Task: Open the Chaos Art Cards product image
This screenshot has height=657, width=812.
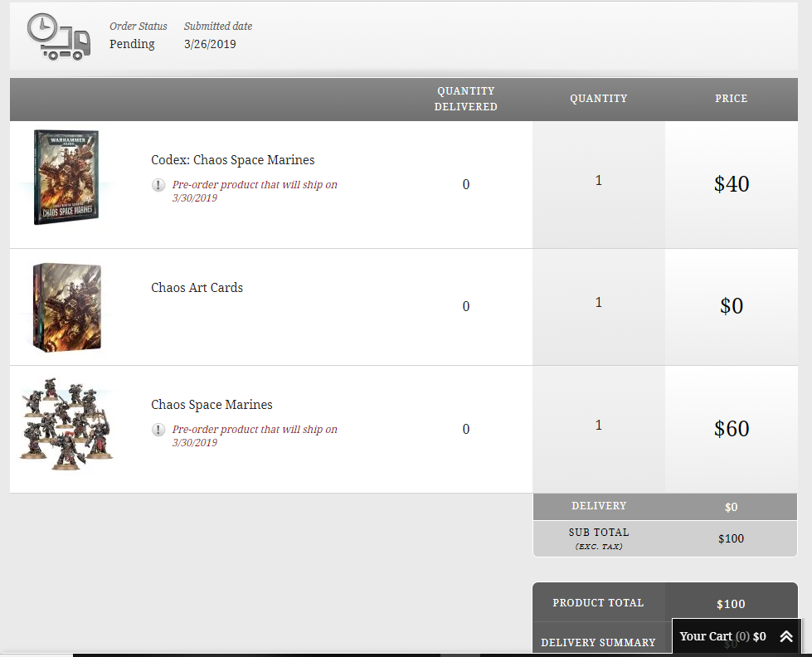Action: pos(66,307)
